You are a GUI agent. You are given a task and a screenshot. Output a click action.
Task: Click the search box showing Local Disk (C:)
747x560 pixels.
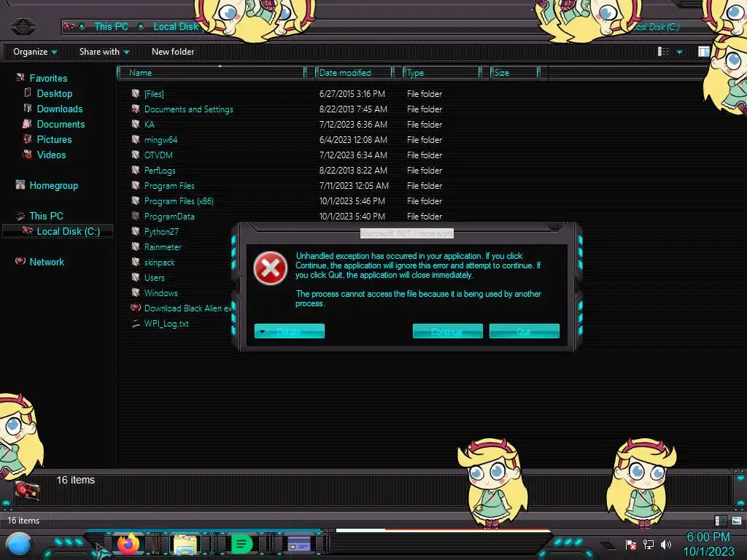click(x=656, y=26)
